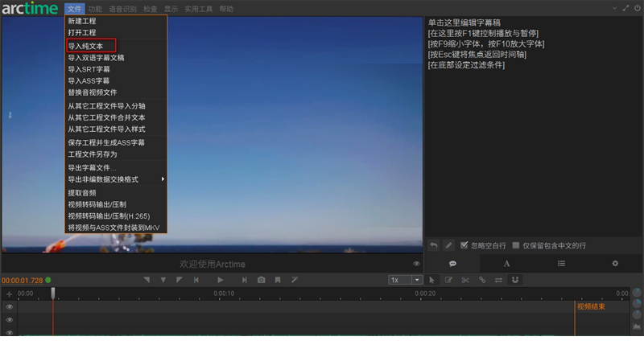Toggle the magnet snapping tool
Screen dimensions: 644x349
click(x=515, y=280)
